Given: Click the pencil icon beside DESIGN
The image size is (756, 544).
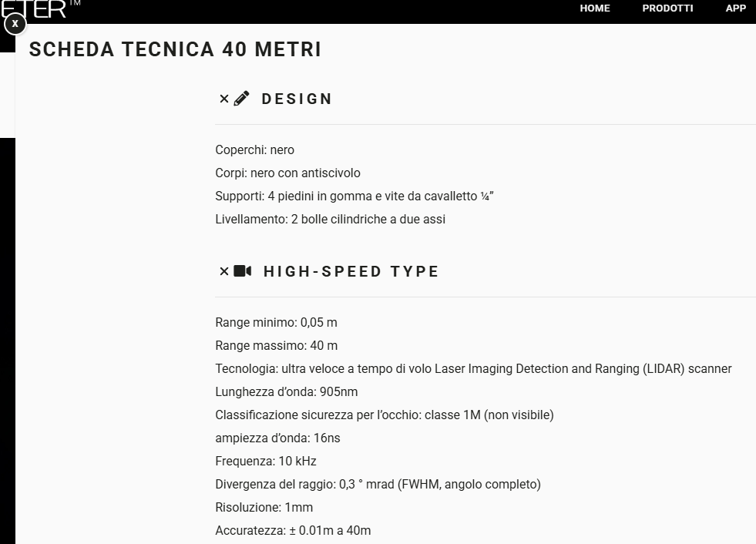Looking at the screenshot, I should (x=241, y=99).
